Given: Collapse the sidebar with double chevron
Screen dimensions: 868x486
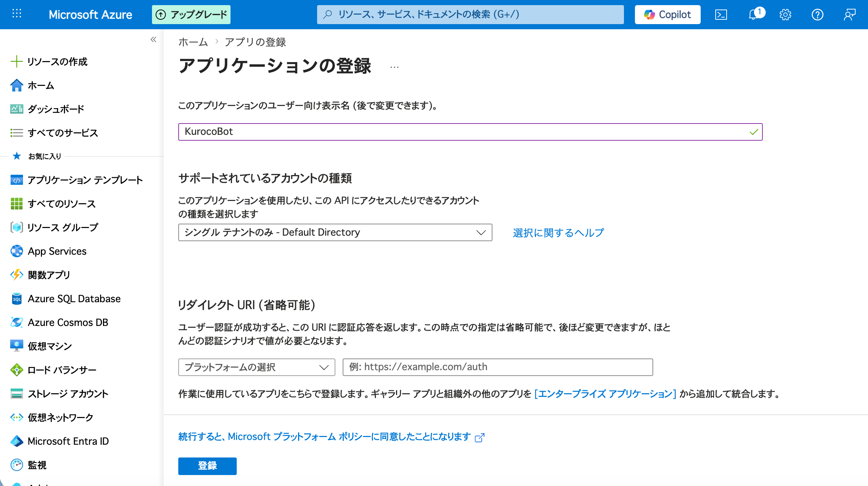Looking at the screenshot, I should (x=153, y=39).
